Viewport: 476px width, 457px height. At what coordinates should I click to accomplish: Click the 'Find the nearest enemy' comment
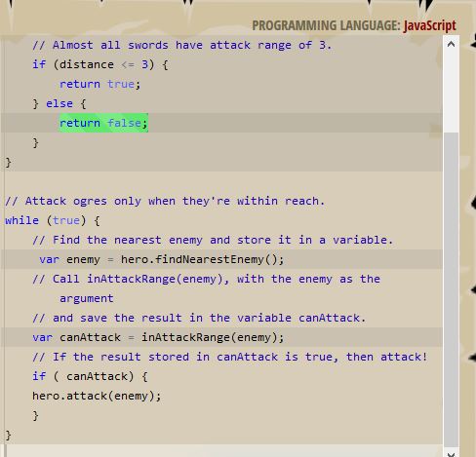[x=213, y=240]
